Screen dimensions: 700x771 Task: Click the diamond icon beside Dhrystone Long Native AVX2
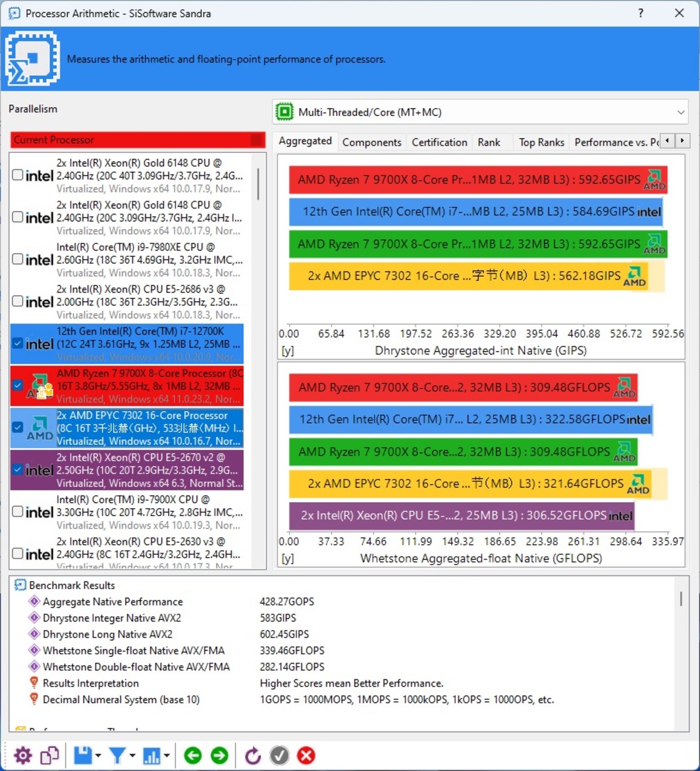coord(34,634)
